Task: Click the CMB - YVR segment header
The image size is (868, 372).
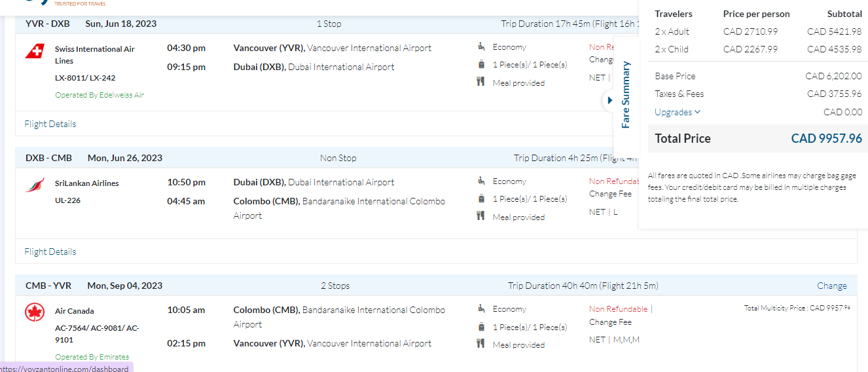Action: click(x=48, y=286)
